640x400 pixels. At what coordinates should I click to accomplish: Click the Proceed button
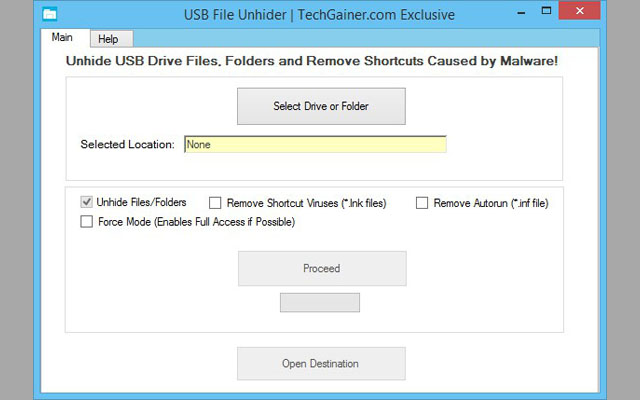[x=322, y=268]
